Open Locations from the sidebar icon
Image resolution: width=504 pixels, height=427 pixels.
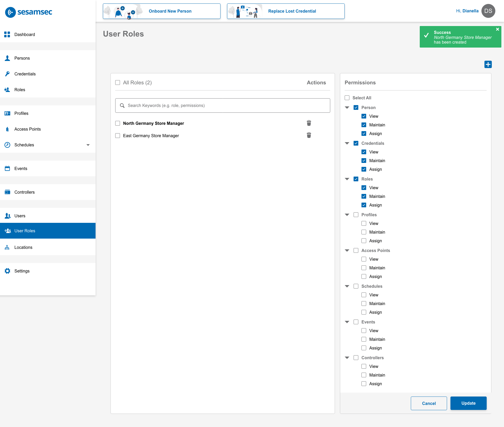7,247
